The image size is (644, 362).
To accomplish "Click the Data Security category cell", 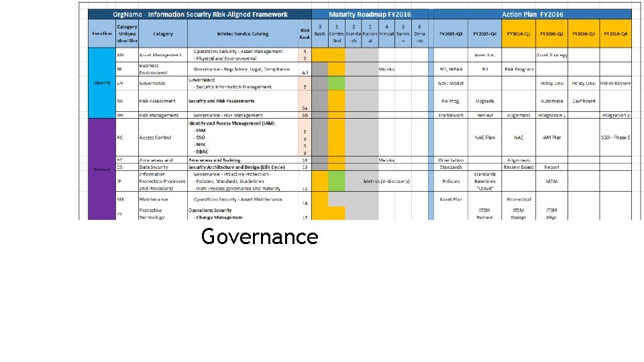I will pyautogui.click(x=162, y=167).
